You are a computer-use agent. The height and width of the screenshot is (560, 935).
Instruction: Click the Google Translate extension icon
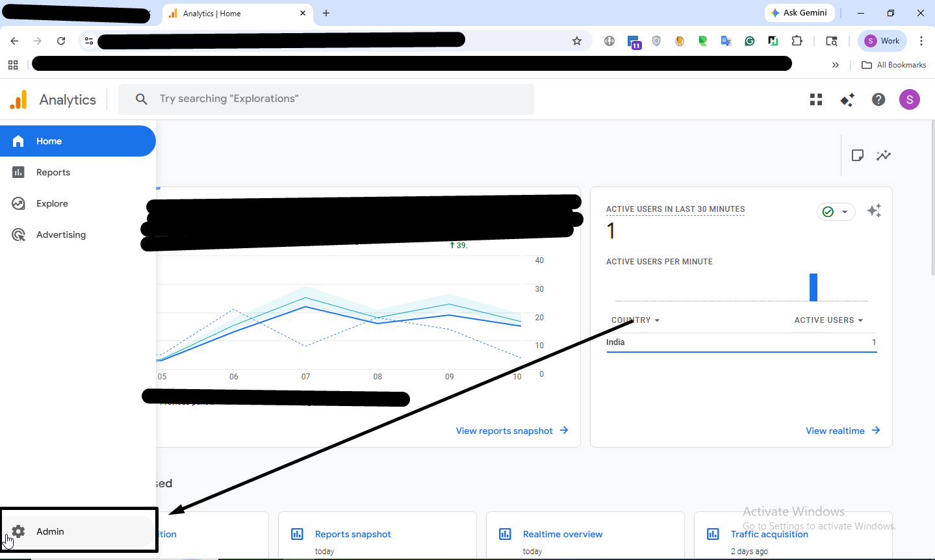click(726, 41)
